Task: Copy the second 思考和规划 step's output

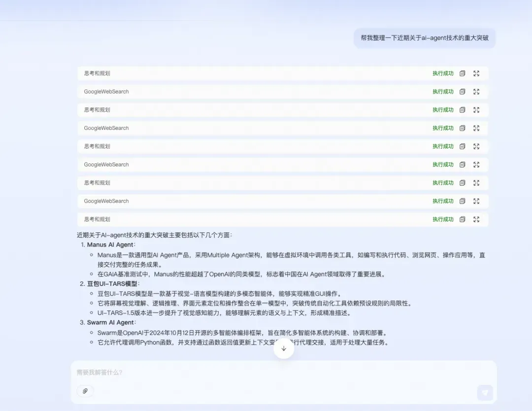Action: 462,110
